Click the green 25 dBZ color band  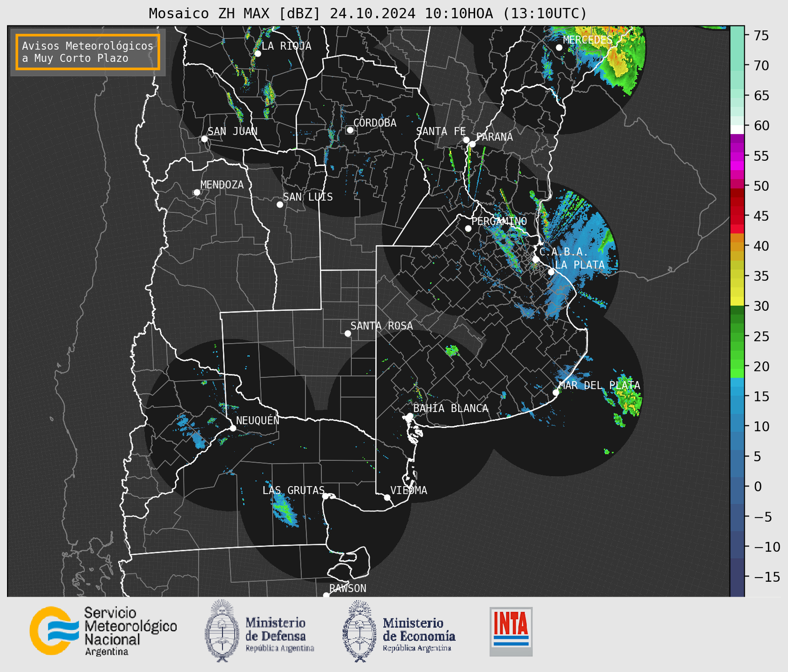coord(737,336)
